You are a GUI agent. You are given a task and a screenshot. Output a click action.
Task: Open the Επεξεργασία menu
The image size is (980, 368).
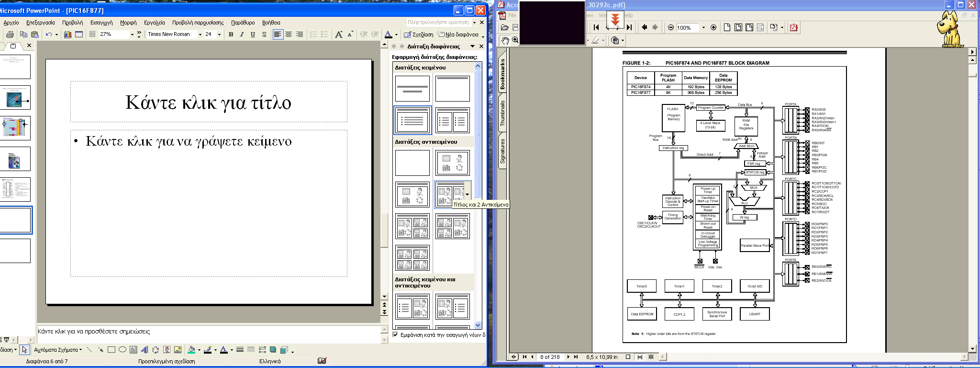pyautogui.click(x=41, y=23)
